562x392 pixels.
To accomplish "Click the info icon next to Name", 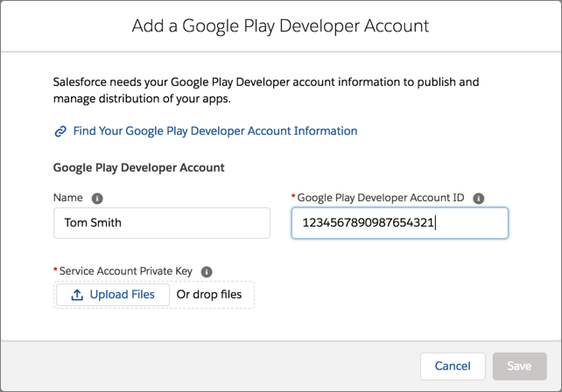I will coord(97,198).
